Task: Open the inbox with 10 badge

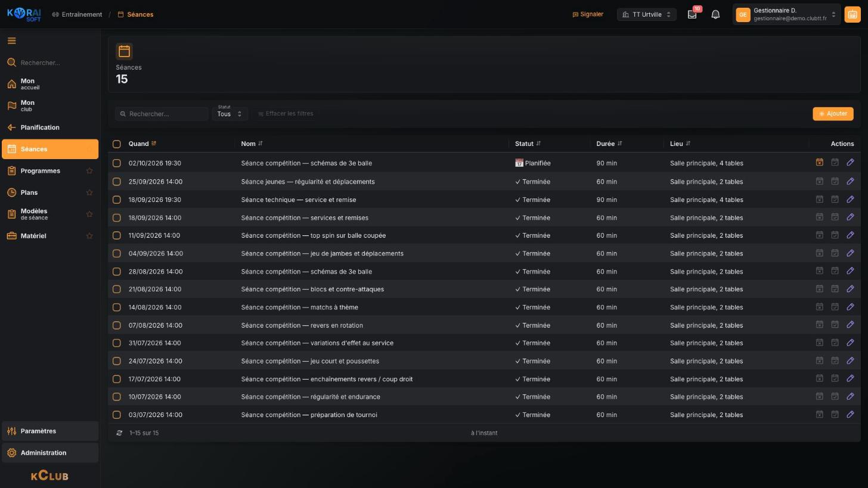Action: click(692, 14)
